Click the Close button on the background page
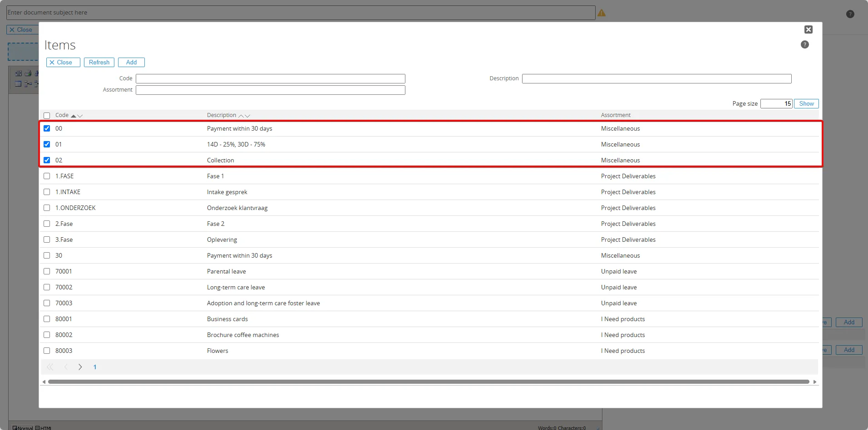The image size is (868, 430). click(x=22, y=29)
